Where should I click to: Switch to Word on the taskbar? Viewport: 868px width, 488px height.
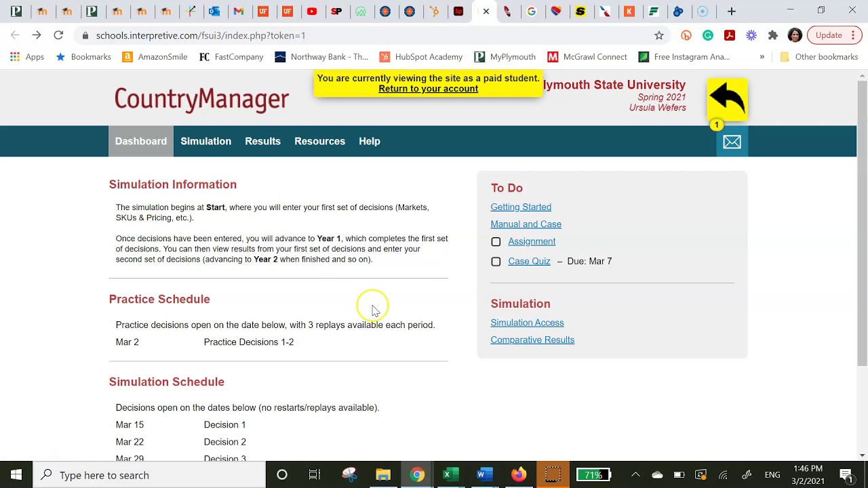point(483,474)
